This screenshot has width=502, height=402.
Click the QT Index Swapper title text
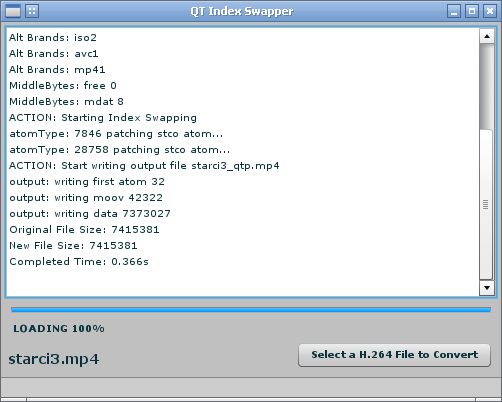click(x=242, y=11)
